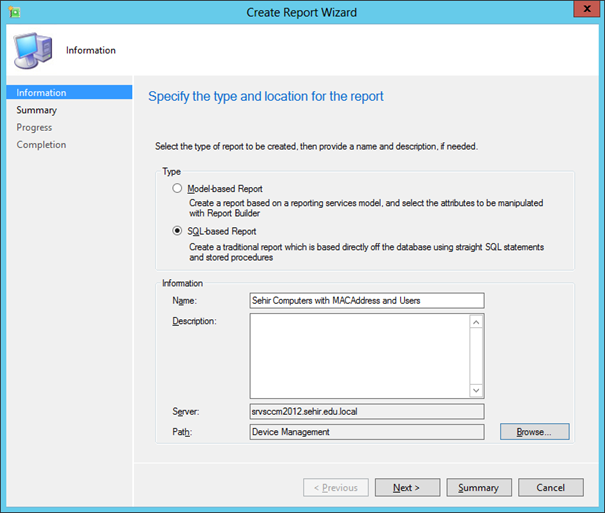Image resolution: width=605 pixels, height=513 pixels.
Task: Click the Server field with srvsccm2012.sehir.edu.local
Action: (367, 412)
